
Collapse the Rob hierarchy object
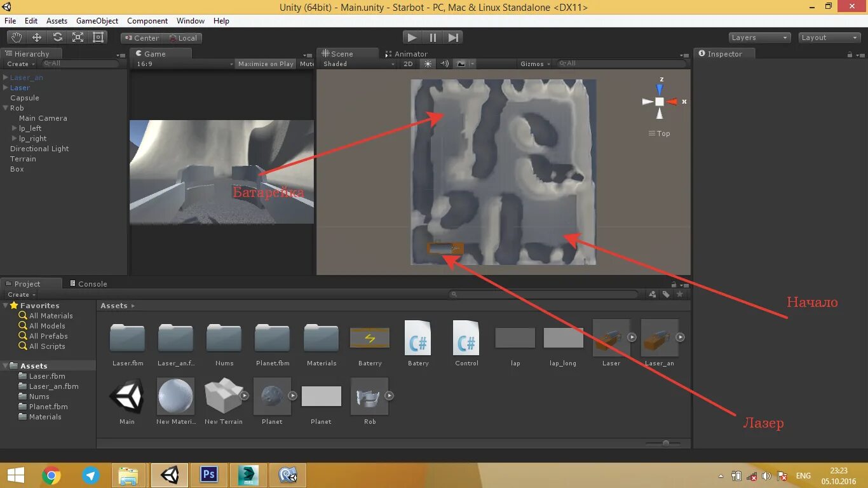click(6, 108)
